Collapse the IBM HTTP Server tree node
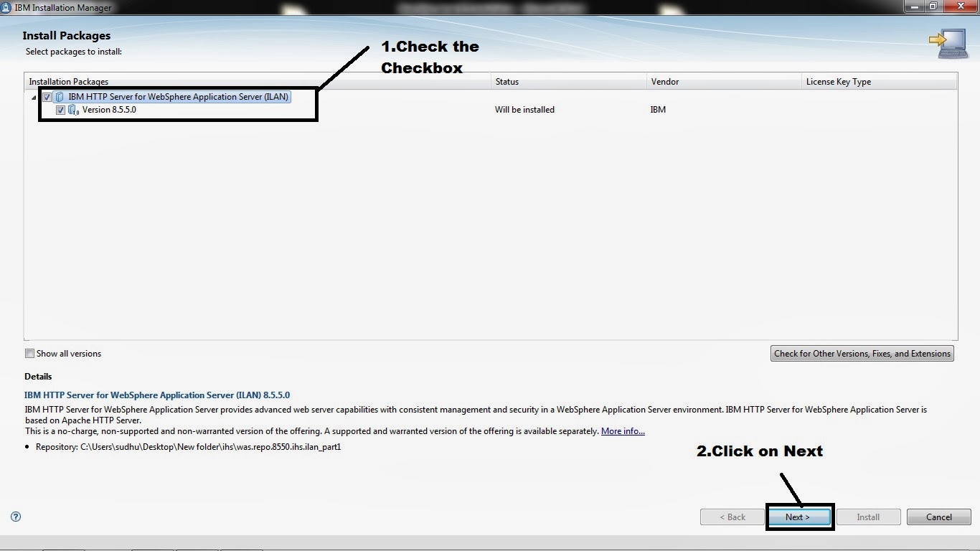The height and width of the screenshot is (551, 980). 33,96
